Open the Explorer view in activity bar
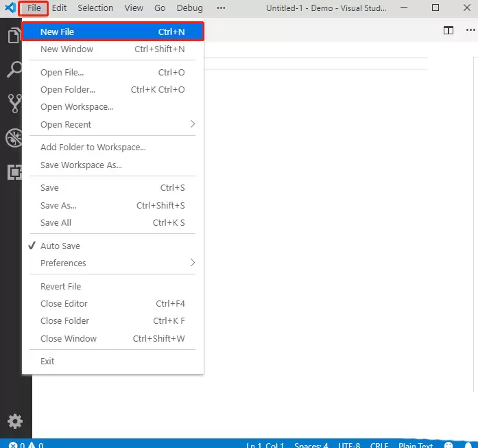Screen dimensions: 478x448 [12, 36]
